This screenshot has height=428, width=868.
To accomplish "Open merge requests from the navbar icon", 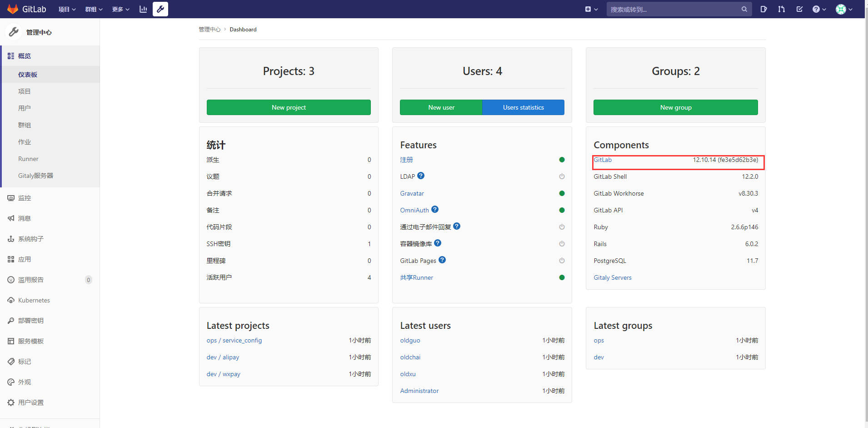I will tap(781, 9).
